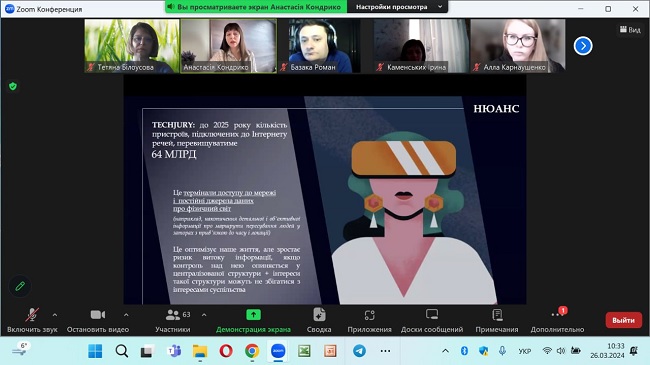650x365 pixels.
Task: Open the Вид view layout menu
Action: pos(630,29)
